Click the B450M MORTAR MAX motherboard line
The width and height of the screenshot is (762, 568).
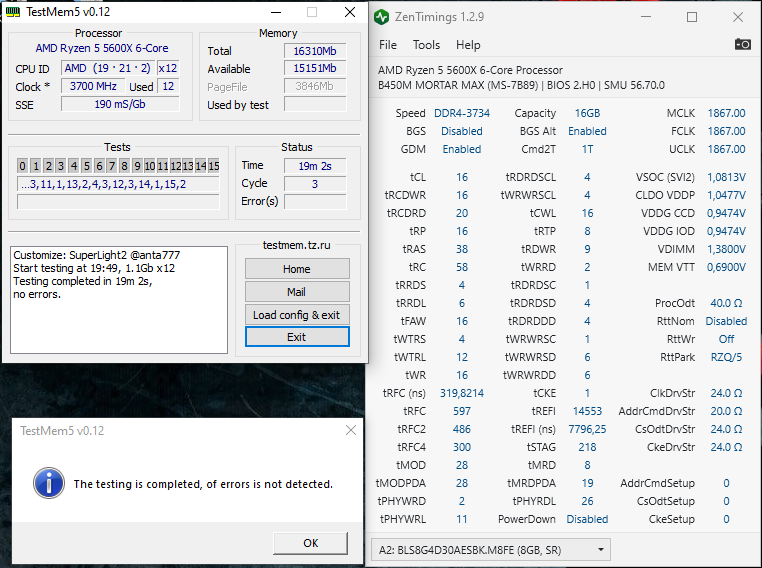point(521,85)
